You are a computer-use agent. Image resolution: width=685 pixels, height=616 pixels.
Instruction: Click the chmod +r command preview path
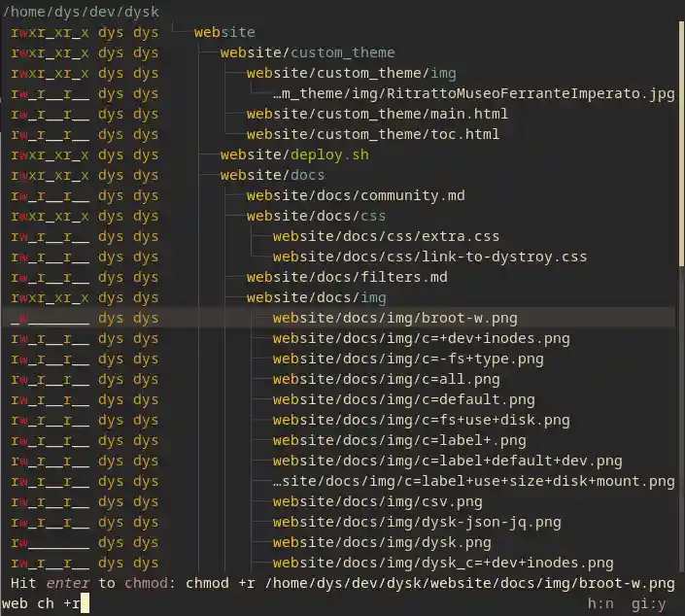[430, 583]
